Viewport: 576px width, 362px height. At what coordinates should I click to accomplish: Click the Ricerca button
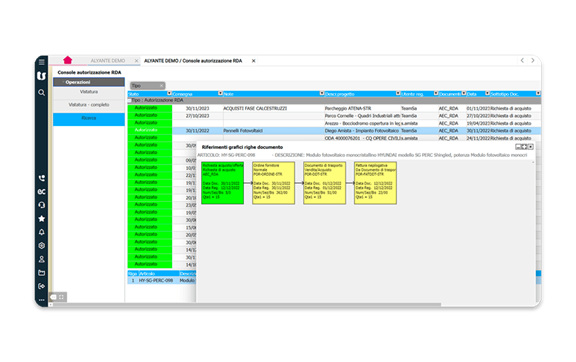89,119
